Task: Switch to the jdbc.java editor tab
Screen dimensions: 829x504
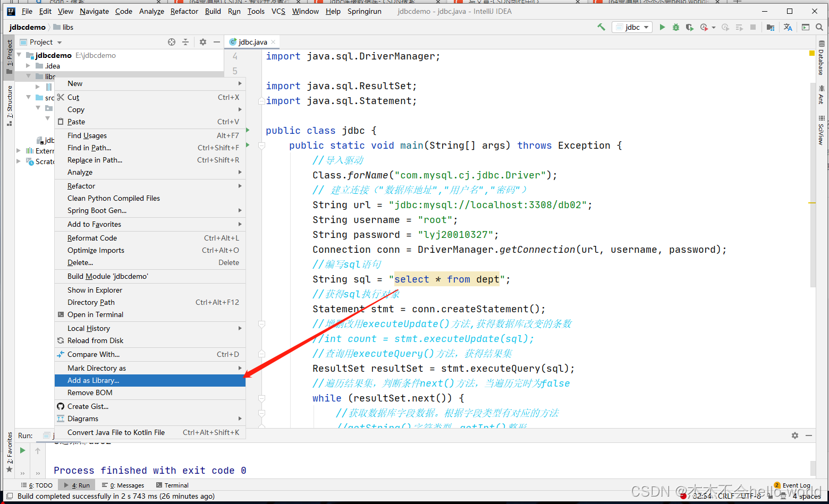Action: click(x=252, y=42)
